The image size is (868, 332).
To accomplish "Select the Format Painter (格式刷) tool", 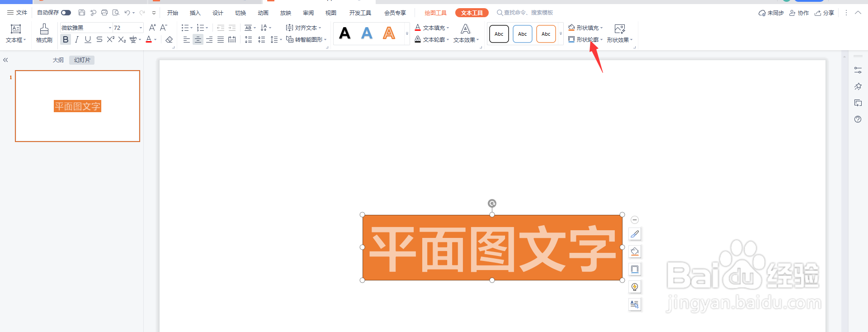I will (44, 33).
